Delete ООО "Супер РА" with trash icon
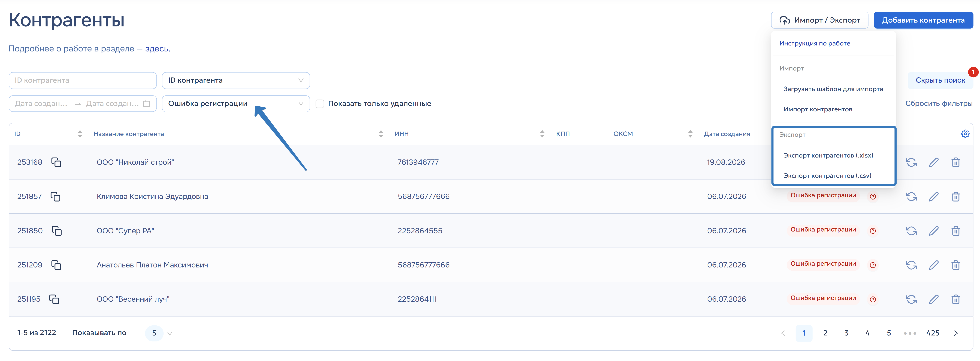This screenshot has width=980, height=361. click(x=956, y=231)
